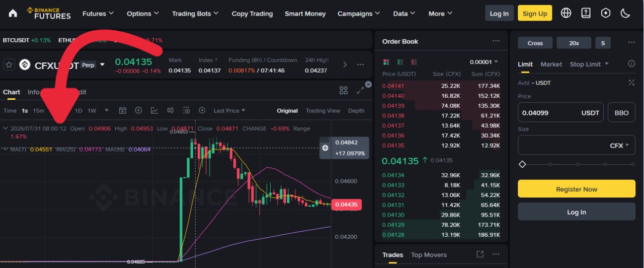Expand the Trading Bots menu
The image size is (644, 268).
[195, 14]
